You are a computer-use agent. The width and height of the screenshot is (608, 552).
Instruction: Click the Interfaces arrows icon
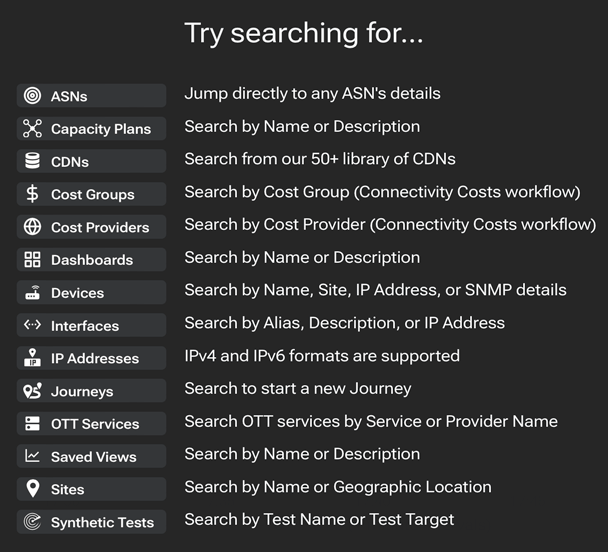click(32, 325)
